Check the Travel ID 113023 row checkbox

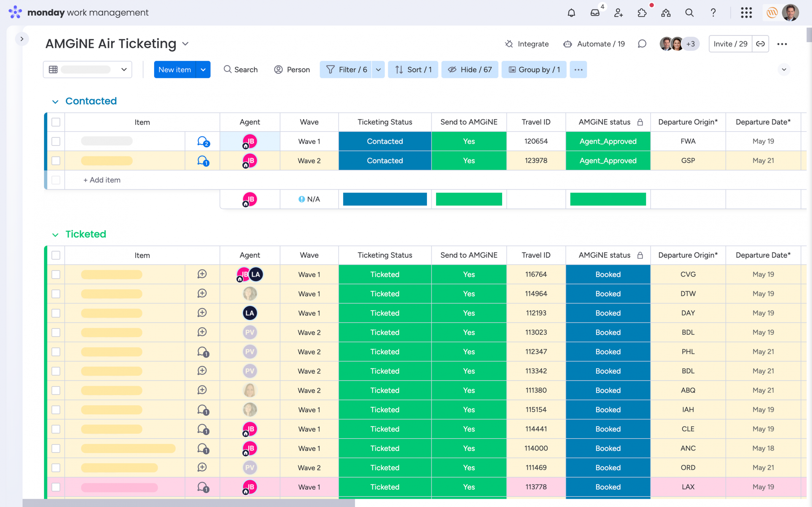click(56, 333)
